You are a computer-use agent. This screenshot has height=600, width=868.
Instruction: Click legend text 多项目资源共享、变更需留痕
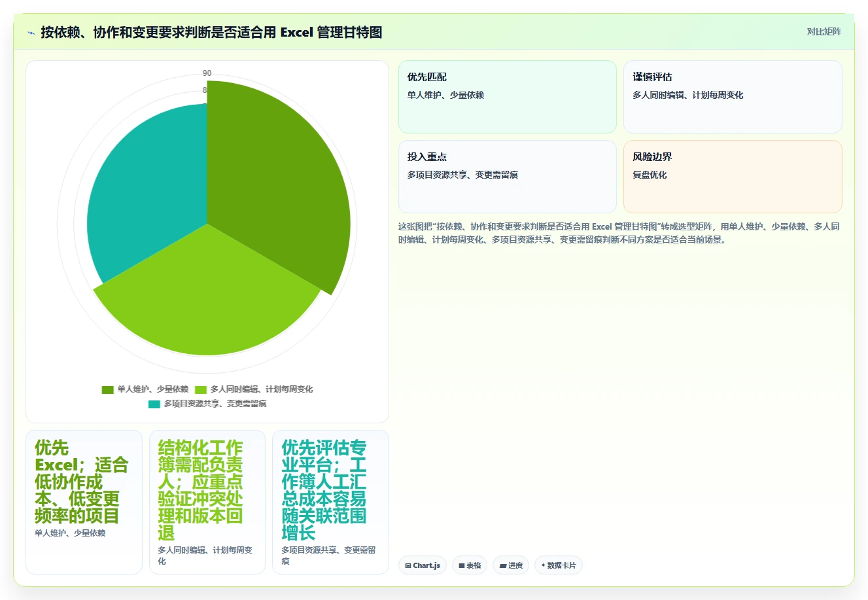coord(215,404)
